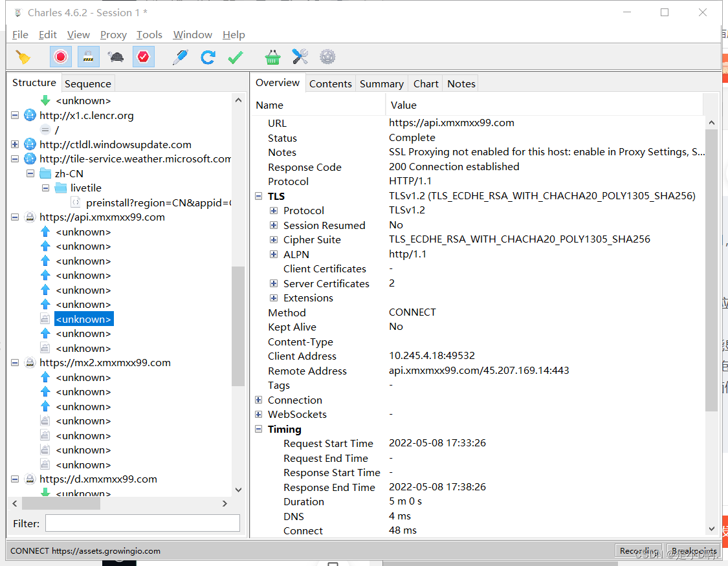The image size is (728, 566).
Task: Click the Repeat refresh arrow icon
Action: pyautogui.click(x=208, y=57)
